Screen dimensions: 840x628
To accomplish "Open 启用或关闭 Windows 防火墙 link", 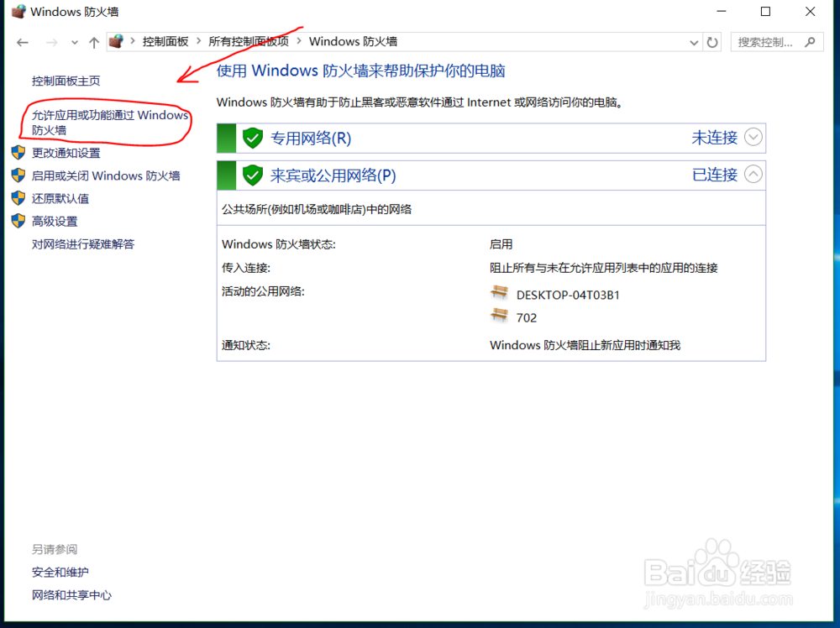I will pos(106,175).
